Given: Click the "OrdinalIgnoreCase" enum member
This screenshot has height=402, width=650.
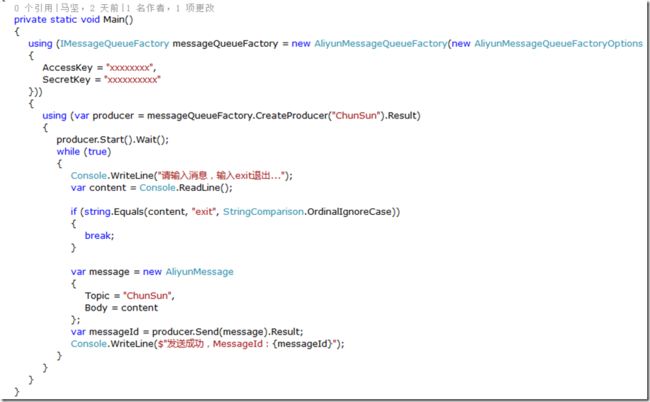Looking at the screenshot, I should coord(350,212).
